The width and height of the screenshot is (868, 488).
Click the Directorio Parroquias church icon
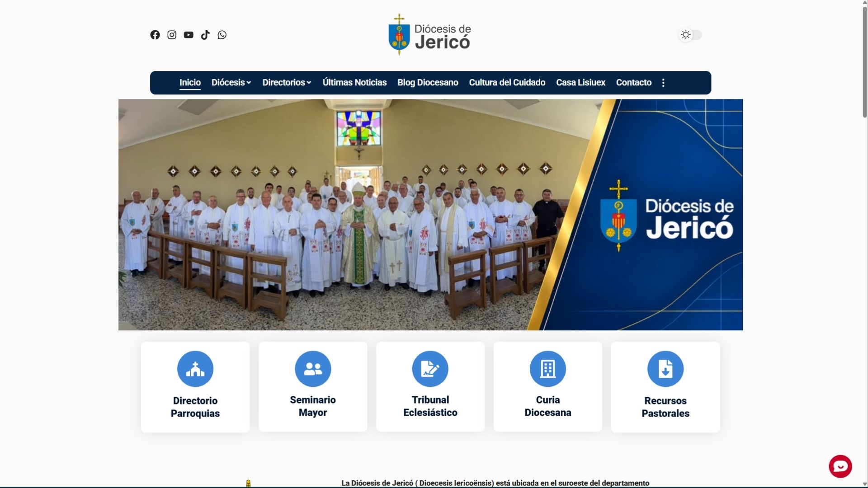click(x=195, y=369)
